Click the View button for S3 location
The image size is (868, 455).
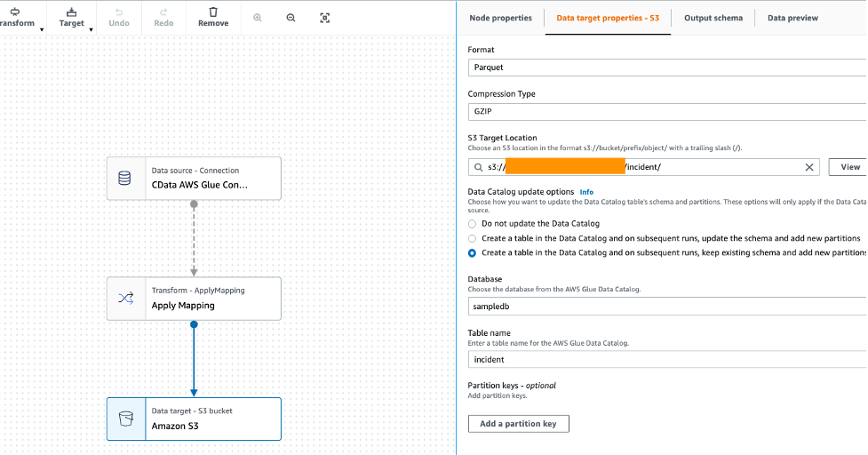(848, 167)
